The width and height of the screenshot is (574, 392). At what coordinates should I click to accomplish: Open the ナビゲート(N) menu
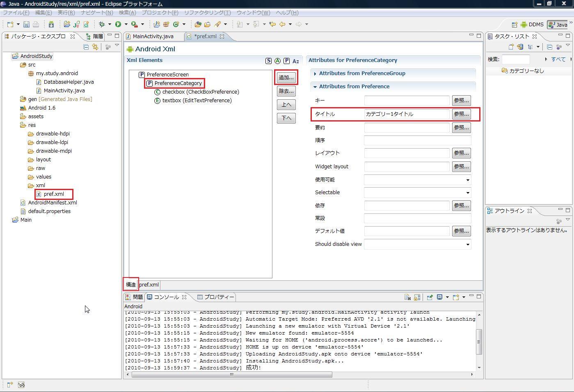click(97, 13)
